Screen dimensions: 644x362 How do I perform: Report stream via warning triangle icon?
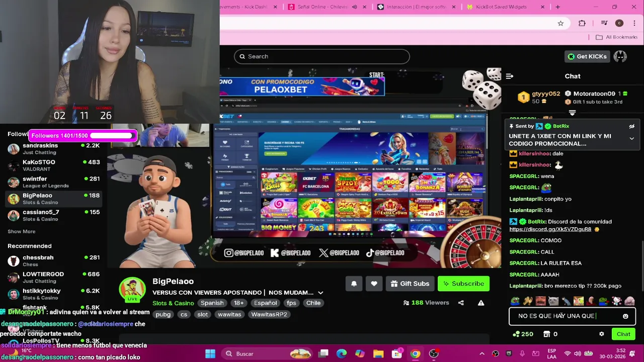481,303
